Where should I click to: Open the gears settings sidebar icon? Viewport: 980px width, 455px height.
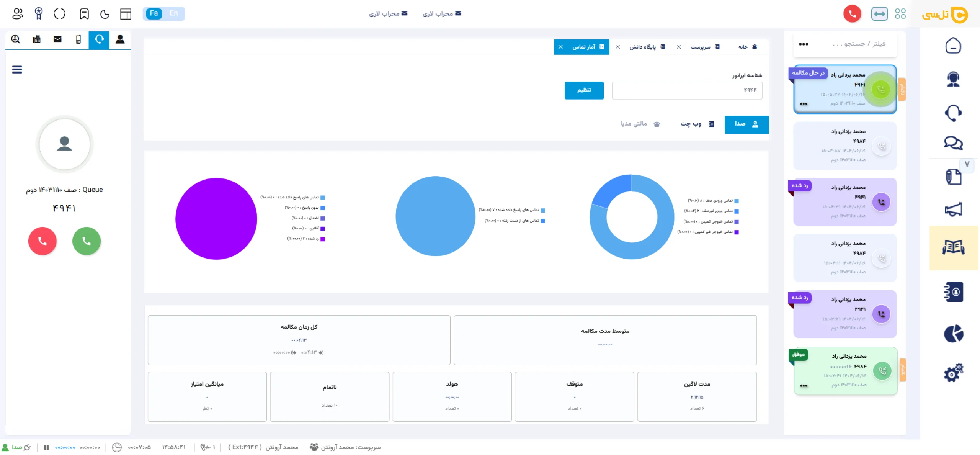(x=953, y=373)
